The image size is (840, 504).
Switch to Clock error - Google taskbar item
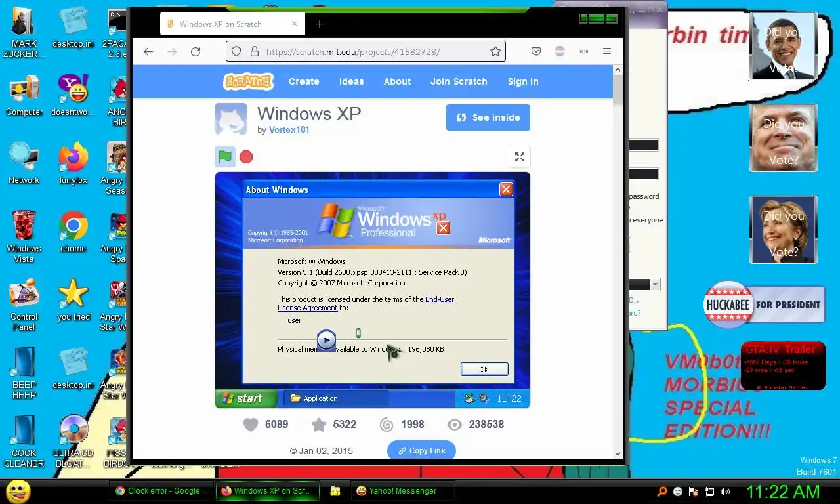click(x=162, y=491)
